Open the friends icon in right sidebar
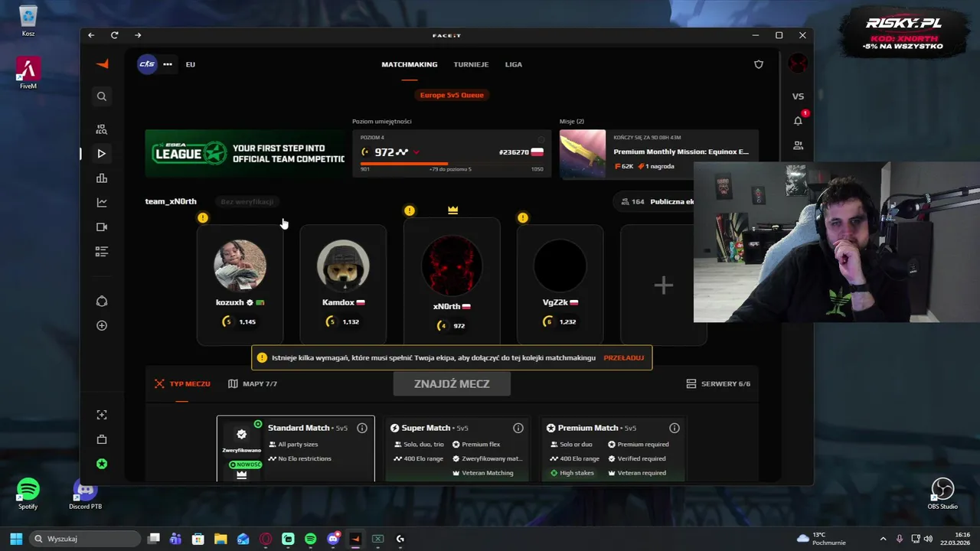The width and height of the screenshot is (980, 551). pyautogui.click(x=798, y=145)
